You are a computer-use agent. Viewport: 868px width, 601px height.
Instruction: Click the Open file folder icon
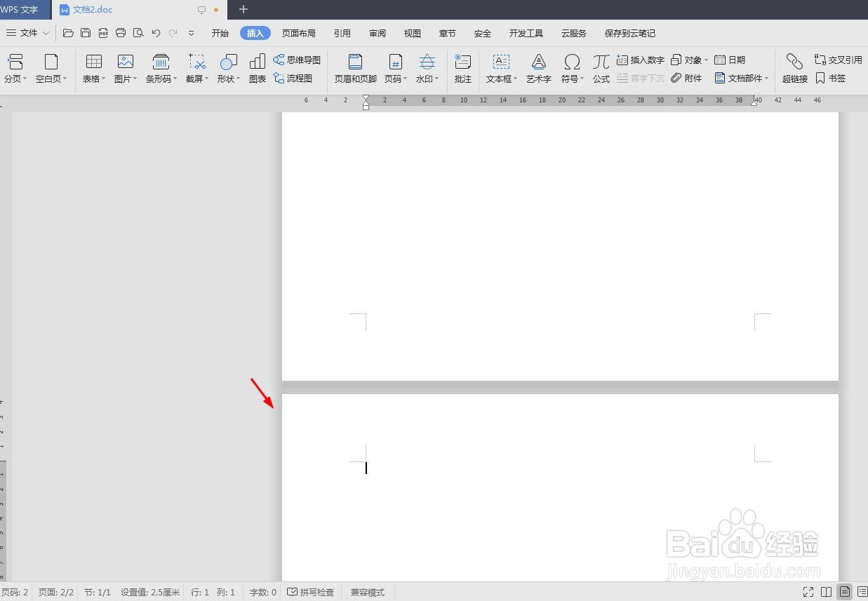(x=68, y=33)
